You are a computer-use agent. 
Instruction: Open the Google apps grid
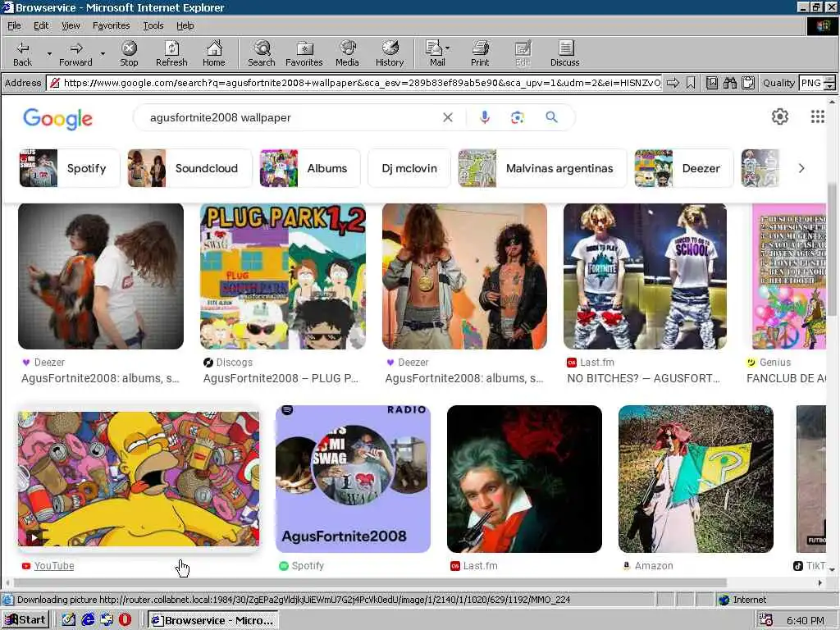point(817,116)
